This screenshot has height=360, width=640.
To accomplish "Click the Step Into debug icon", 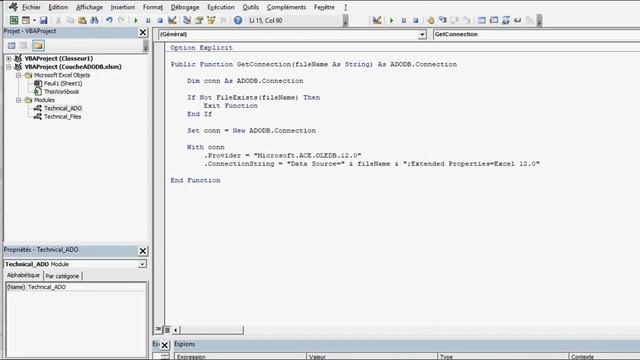I will [x=442, y=20].
